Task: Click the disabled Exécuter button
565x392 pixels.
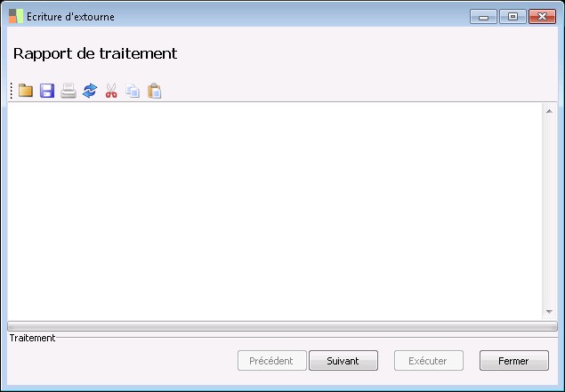Action: coord(429,360)
